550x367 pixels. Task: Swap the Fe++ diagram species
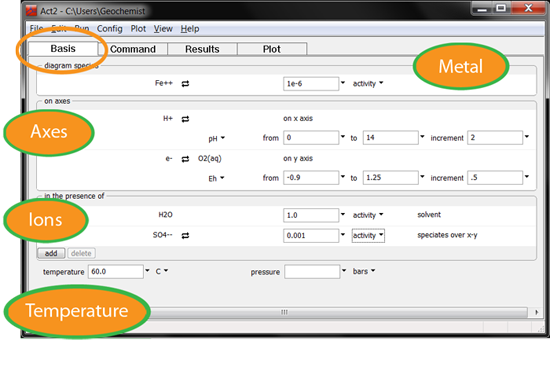click(185, 84)
